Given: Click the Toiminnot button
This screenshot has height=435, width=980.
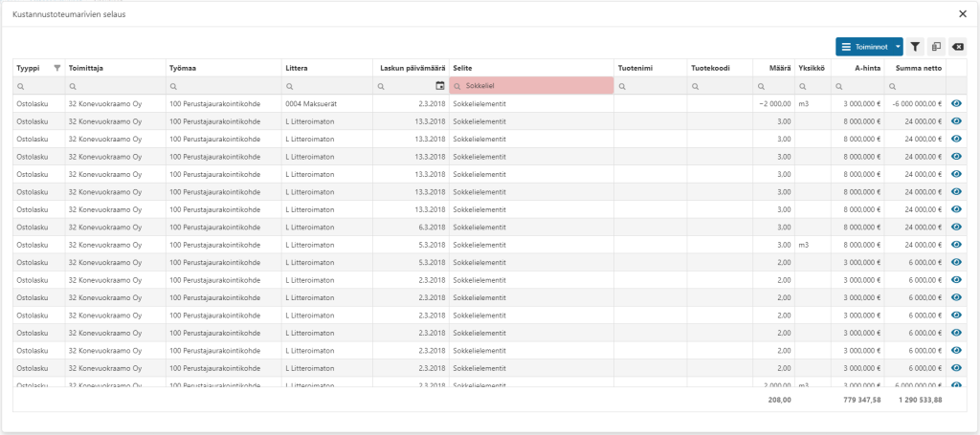Looking at the screenshot, I should (x=864, y=47).
